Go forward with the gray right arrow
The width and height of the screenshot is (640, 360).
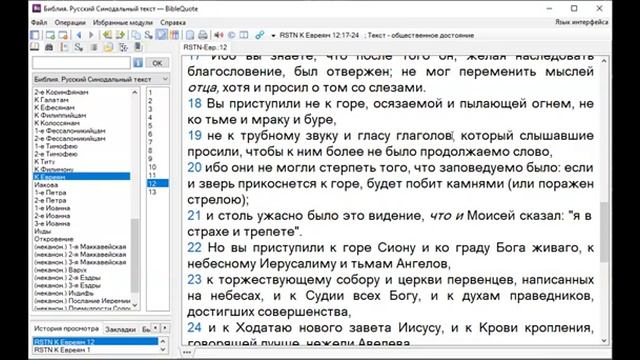coord(91,35)
